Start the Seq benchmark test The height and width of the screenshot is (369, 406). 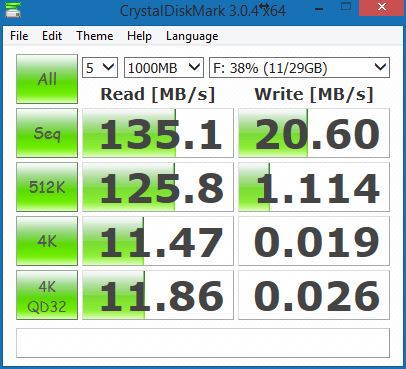tap(47, 133)
